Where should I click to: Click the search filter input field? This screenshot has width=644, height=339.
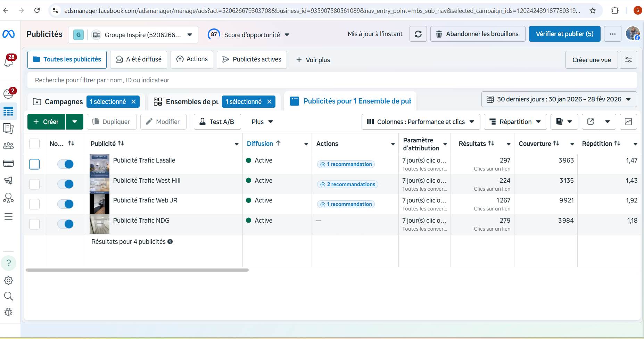point(332,80)
